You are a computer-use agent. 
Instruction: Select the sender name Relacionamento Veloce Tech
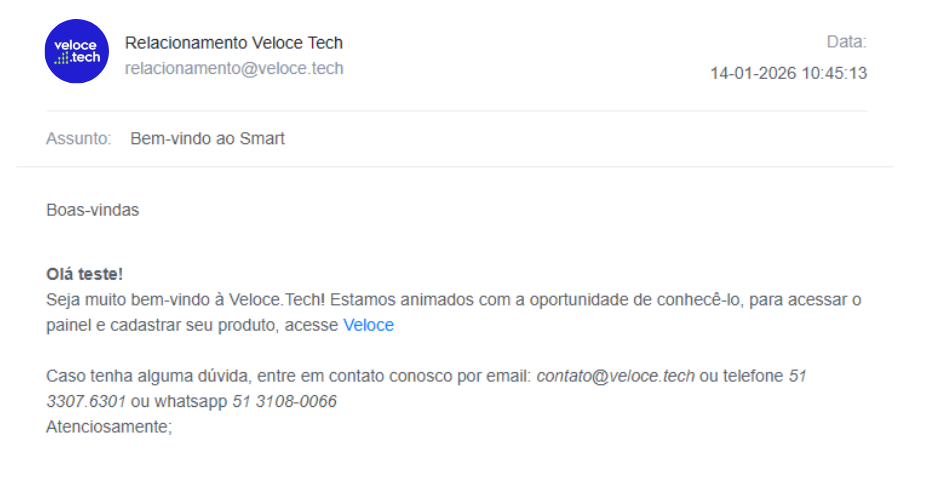233,43
